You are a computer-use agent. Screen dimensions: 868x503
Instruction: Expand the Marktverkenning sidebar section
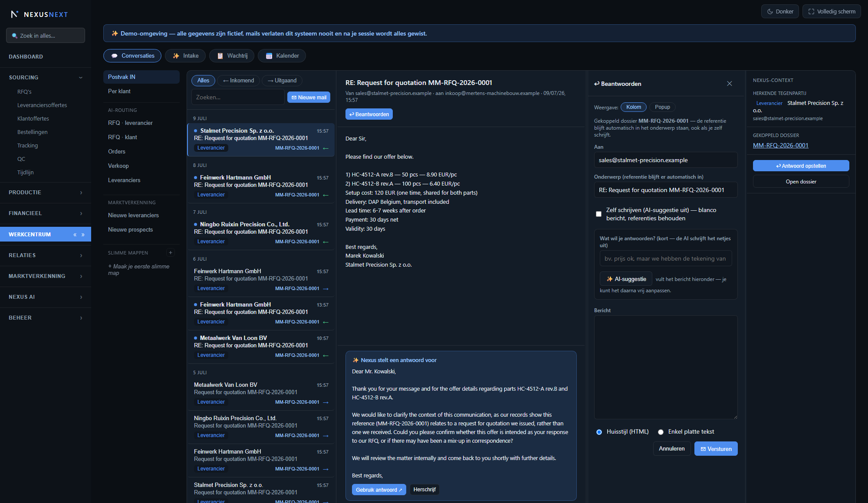click(46, 276)
